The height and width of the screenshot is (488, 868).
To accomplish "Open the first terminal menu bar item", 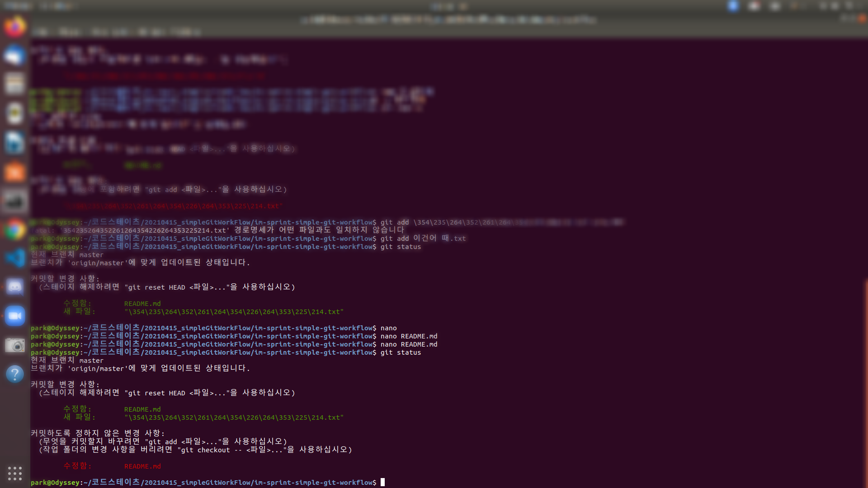I will click(x=41, y=32).
